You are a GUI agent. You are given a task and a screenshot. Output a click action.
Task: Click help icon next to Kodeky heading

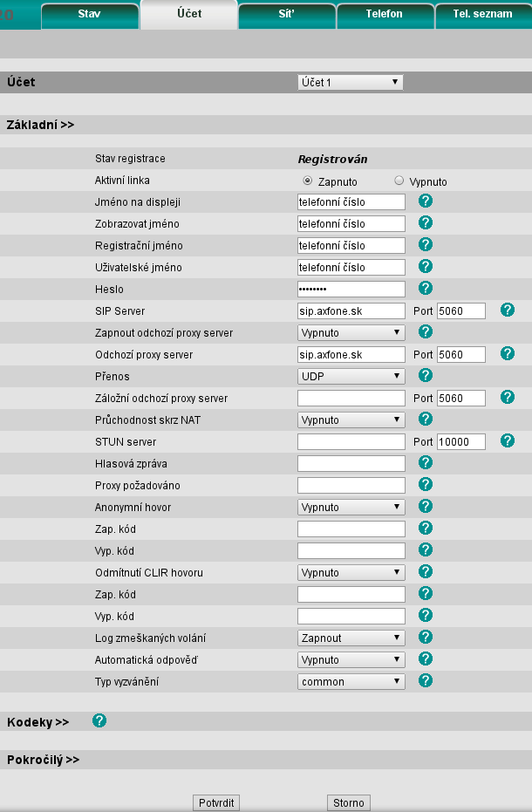coord(99,720)
